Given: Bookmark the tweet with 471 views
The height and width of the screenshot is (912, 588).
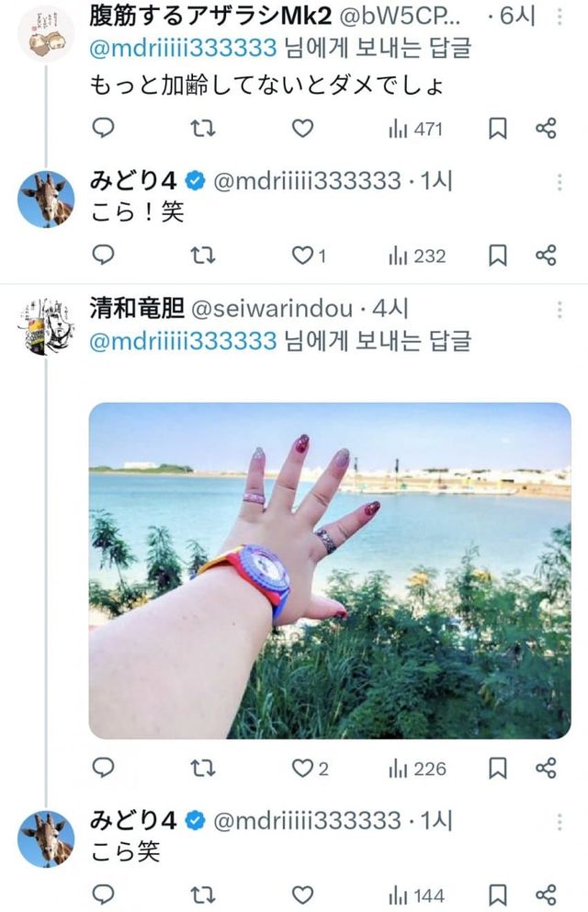Looking at the screenshot, I should point(497,129).
